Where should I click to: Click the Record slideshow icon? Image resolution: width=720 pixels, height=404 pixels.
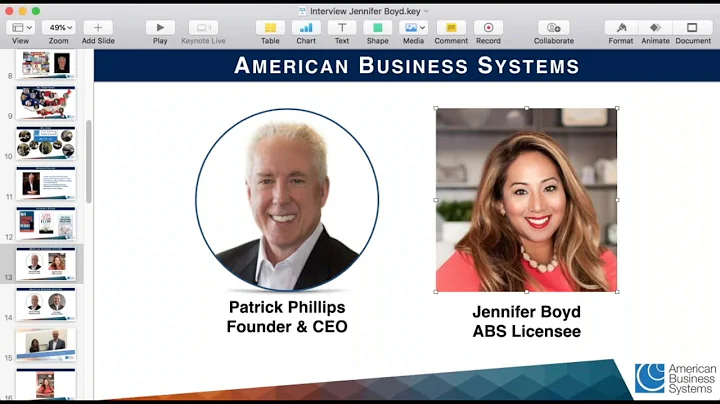point(488,28)
